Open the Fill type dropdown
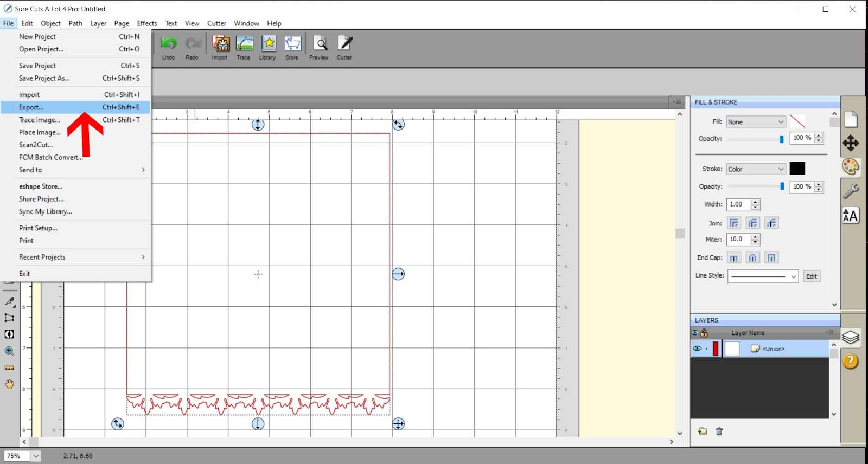 [x=756, y=122]
